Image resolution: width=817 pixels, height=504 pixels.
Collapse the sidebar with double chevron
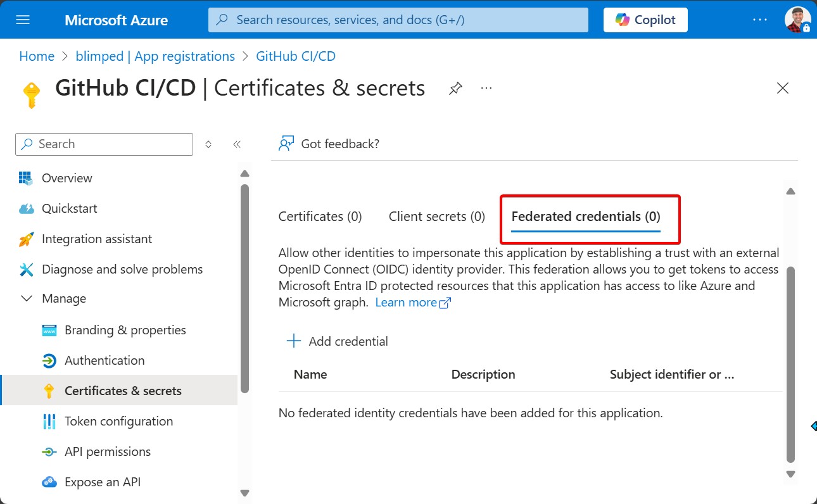[237, 144]
